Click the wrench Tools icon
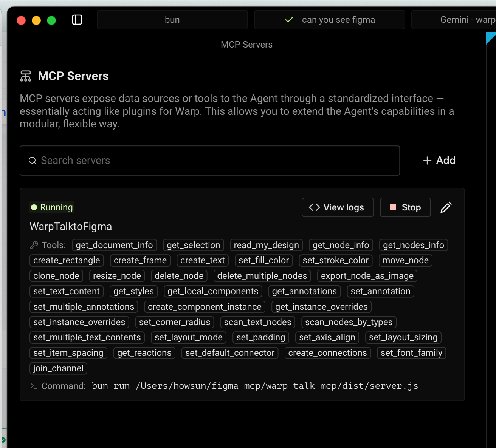 [x=34, y=245]
